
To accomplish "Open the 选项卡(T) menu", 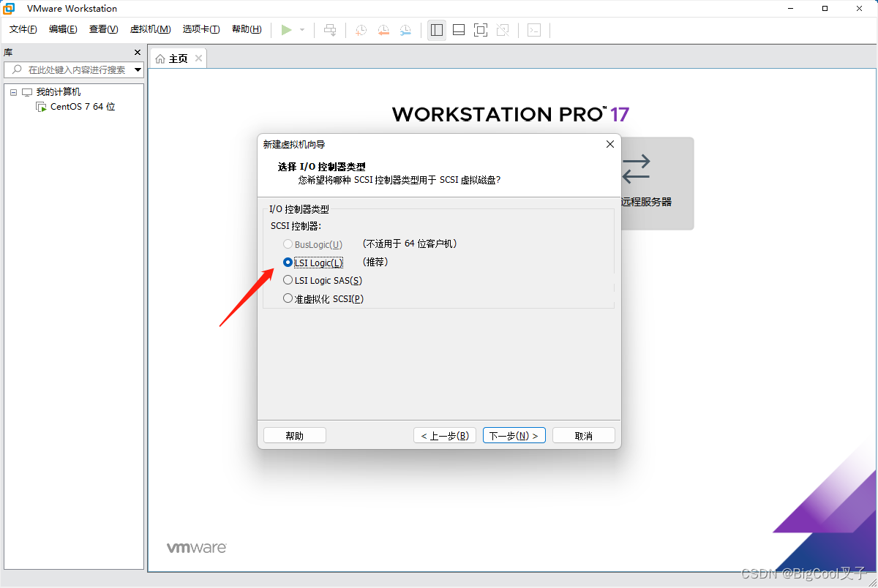I will coord(201,29).
